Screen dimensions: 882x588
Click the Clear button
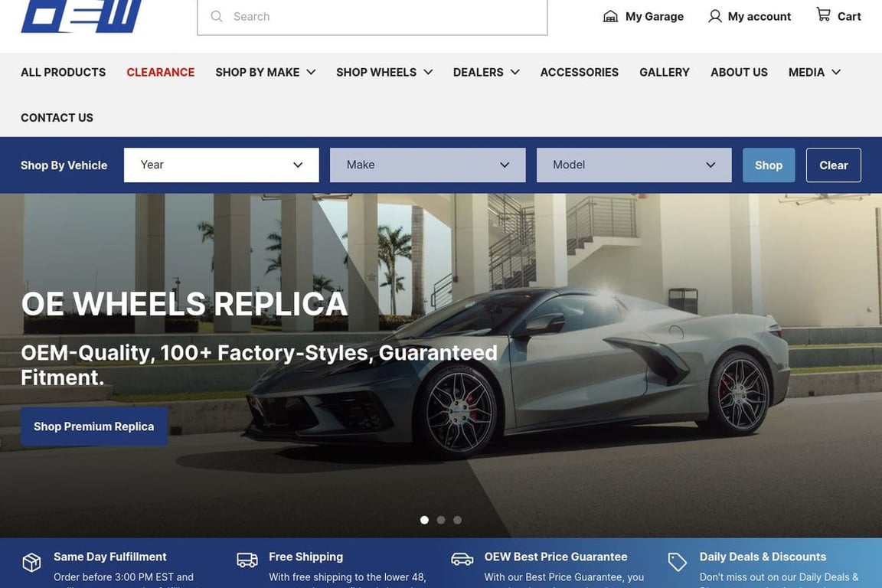(x=834, y=165)
